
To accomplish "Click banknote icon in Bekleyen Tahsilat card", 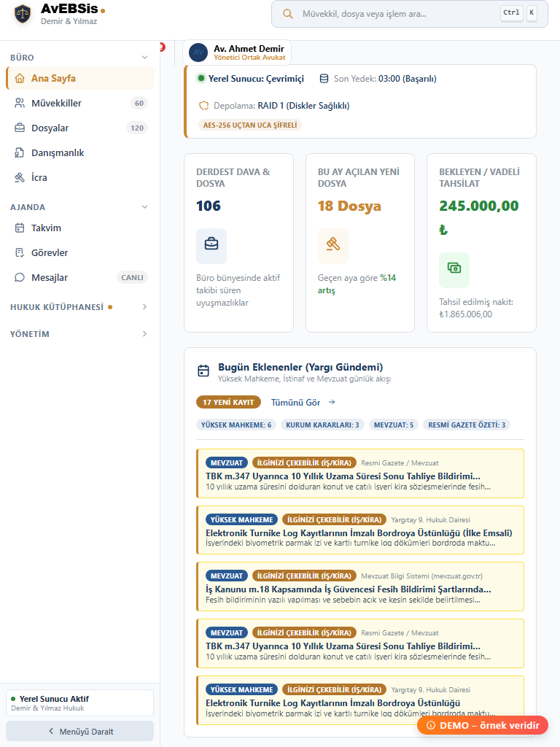I will pyautogui.click(x=454, y=268).
